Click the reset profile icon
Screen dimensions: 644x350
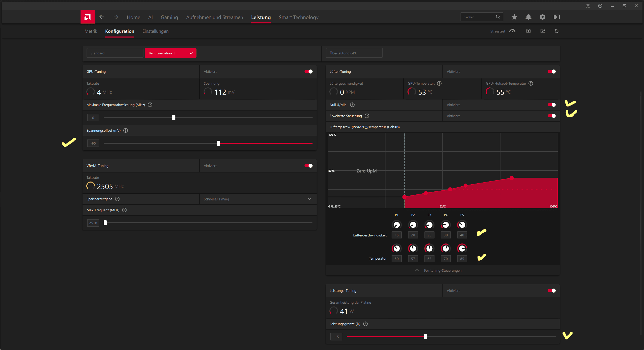556,31
